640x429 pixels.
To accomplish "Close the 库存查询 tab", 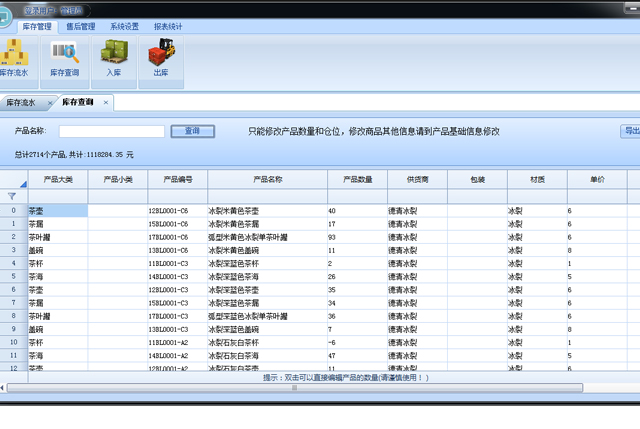I will 106,103.
